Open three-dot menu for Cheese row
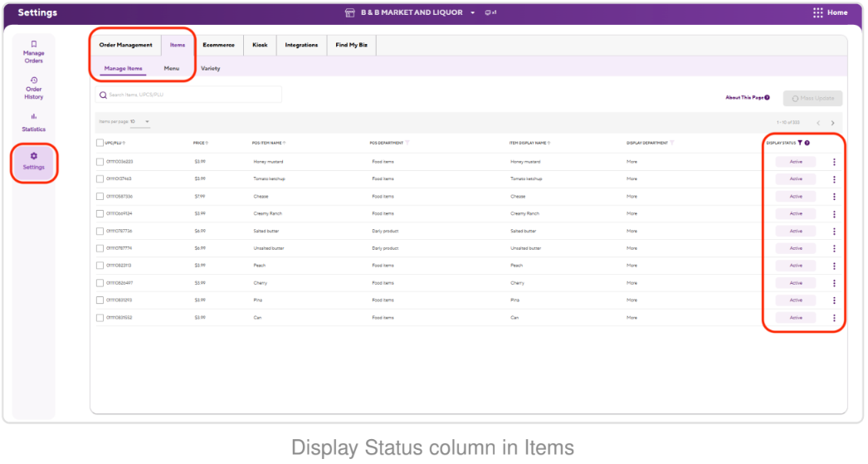Viewport: 868px width, 464px height. [834, 197]
